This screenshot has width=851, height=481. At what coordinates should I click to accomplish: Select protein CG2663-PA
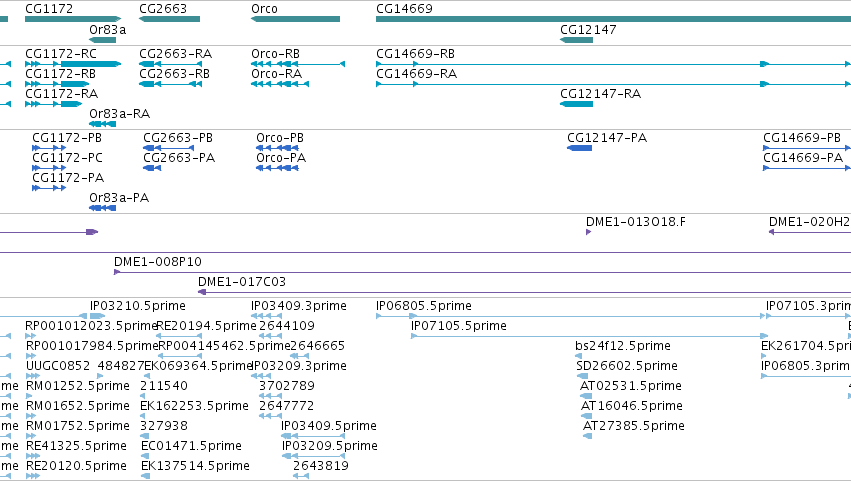tap(179, 158)
